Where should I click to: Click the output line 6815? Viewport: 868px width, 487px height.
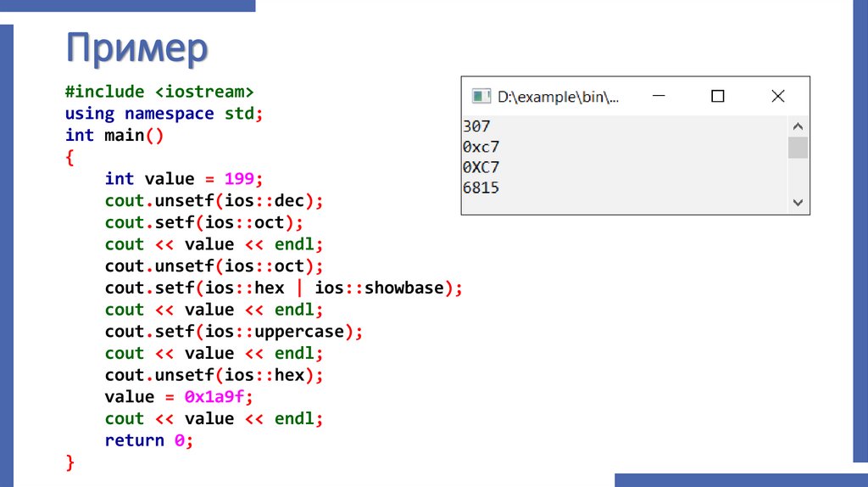(481, 188)
